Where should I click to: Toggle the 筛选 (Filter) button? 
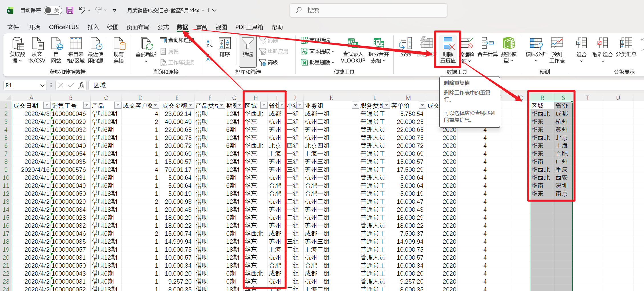247,50
